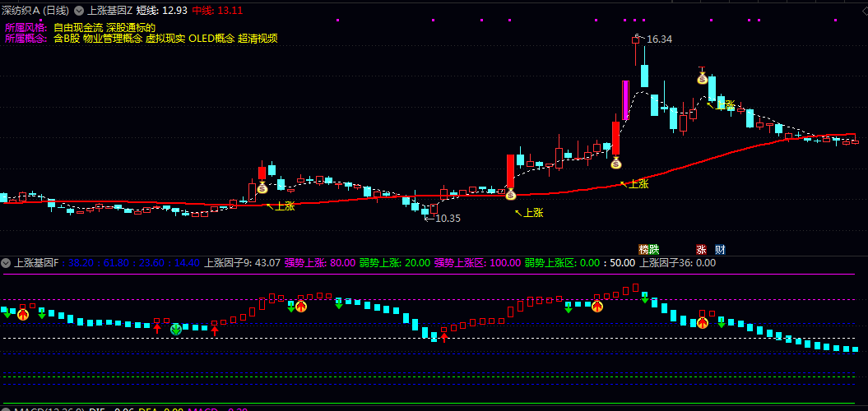This screenshot has width=868, height=411.
Task: Click the money bag icon on the big red candle at the red mid-term line
Action: (x=510, y=194)
